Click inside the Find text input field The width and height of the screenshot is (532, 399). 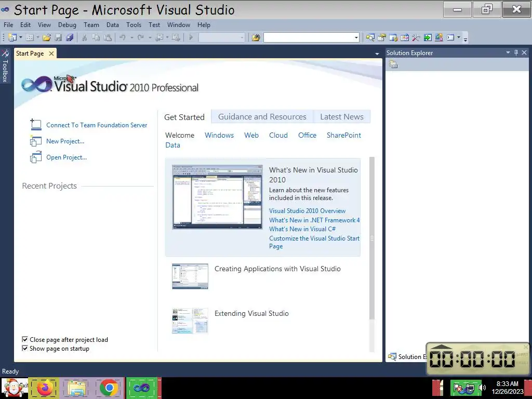pyautogui.click(x=309, y=37)
